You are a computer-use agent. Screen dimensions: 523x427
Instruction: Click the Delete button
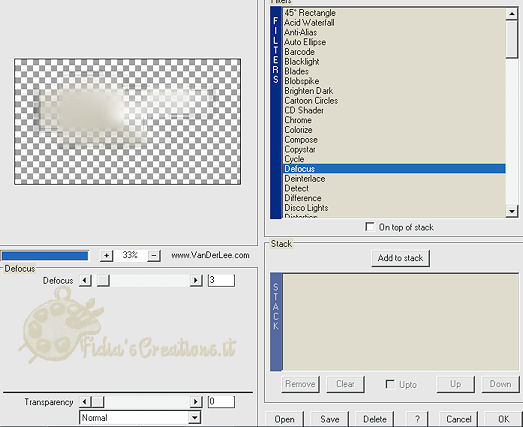click(x=375, y=419)
